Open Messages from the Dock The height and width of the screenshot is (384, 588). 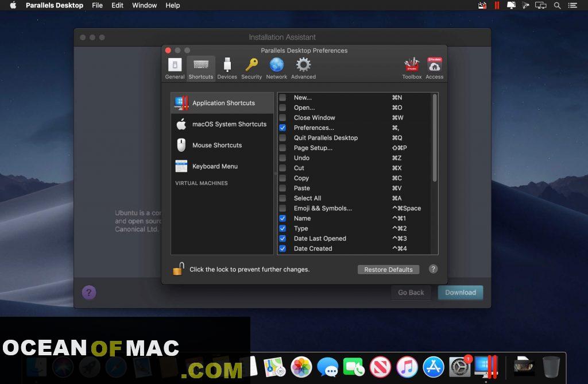click(x=328, y=367)
